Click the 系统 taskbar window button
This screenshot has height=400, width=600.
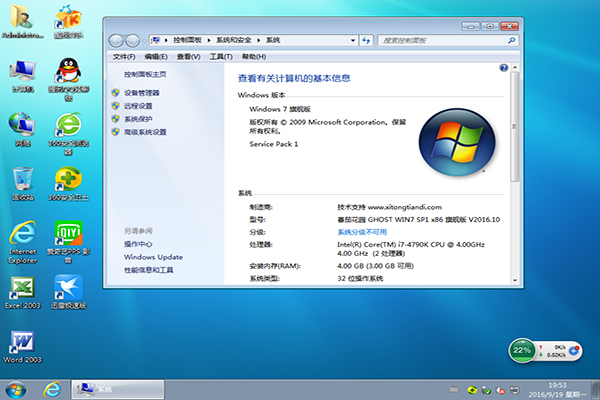[x=118, y=390]
